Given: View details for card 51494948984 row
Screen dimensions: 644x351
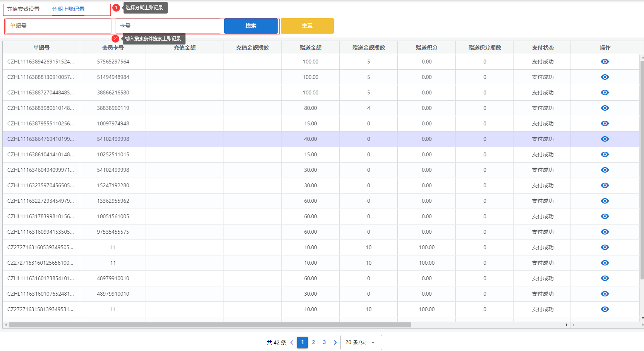Looking at the screenshot, I should 605,77.
